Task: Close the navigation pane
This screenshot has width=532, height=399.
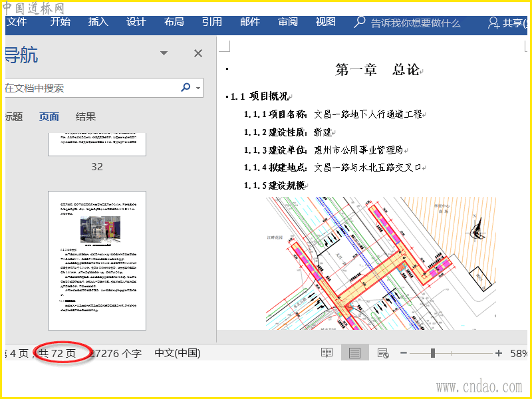Action: tap(198, 54)
